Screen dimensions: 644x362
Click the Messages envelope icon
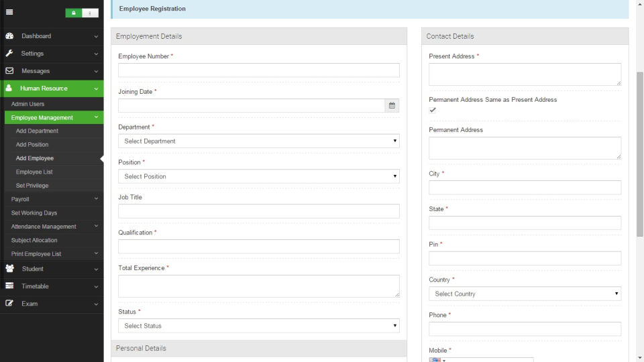(9, 71)
